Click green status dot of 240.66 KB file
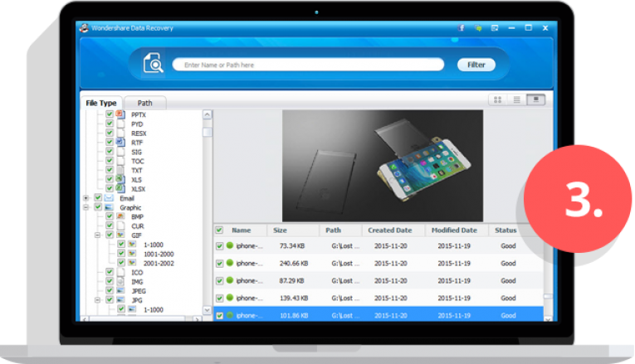The height and width of the screenshot is (364, 635). (x=230, y=263)
